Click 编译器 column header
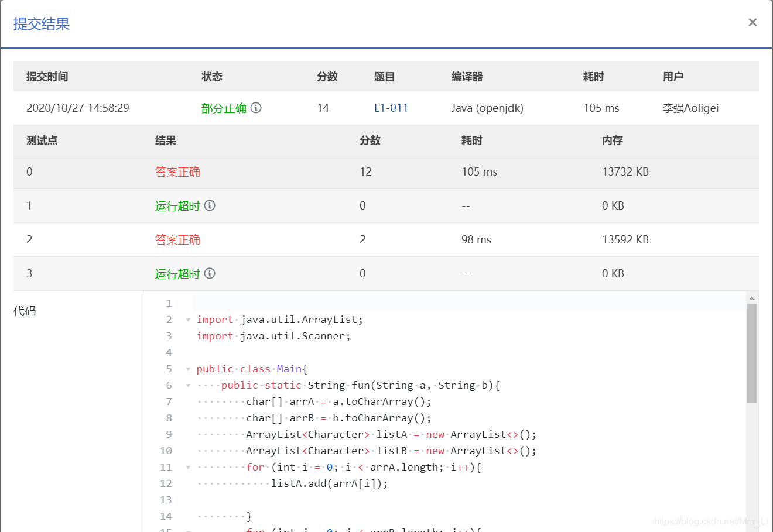 pos(467,77)
